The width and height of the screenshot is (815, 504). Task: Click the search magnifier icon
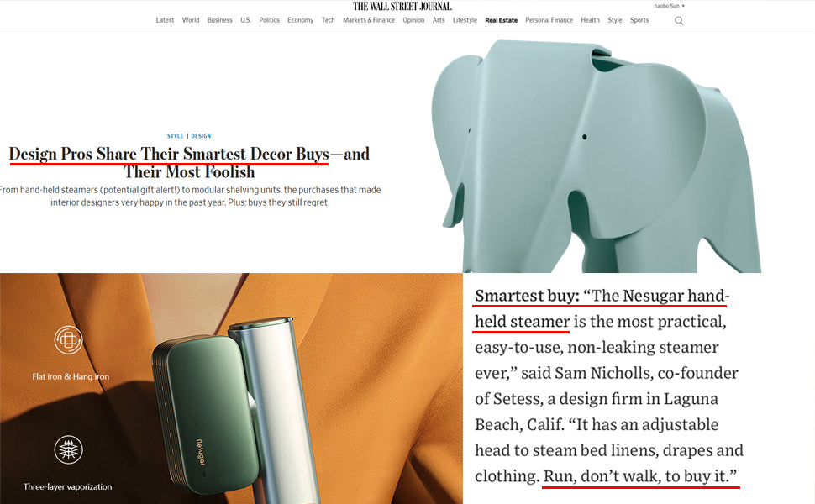coord(679,21)
